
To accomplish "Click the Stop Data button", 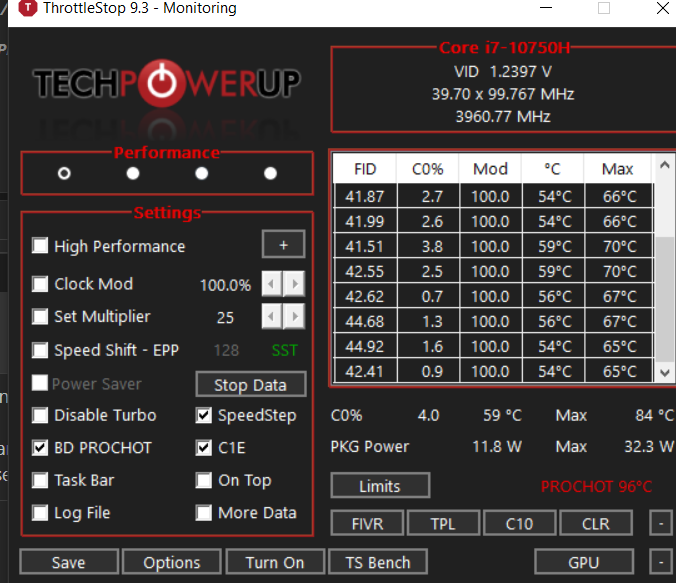I will (x=251, y=384).
